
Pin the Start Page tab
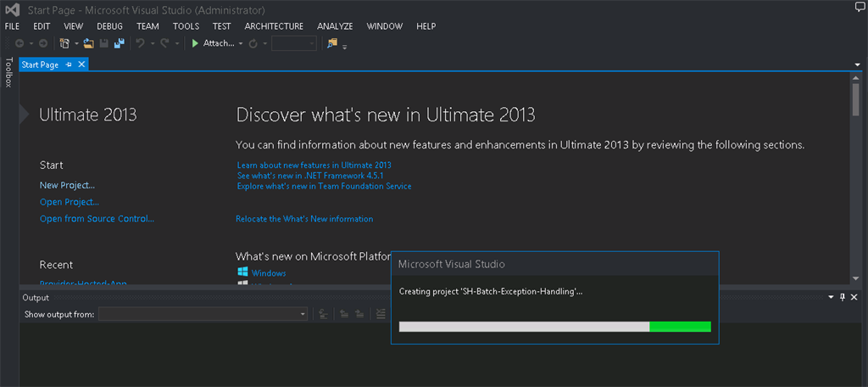tap(69, 64)
